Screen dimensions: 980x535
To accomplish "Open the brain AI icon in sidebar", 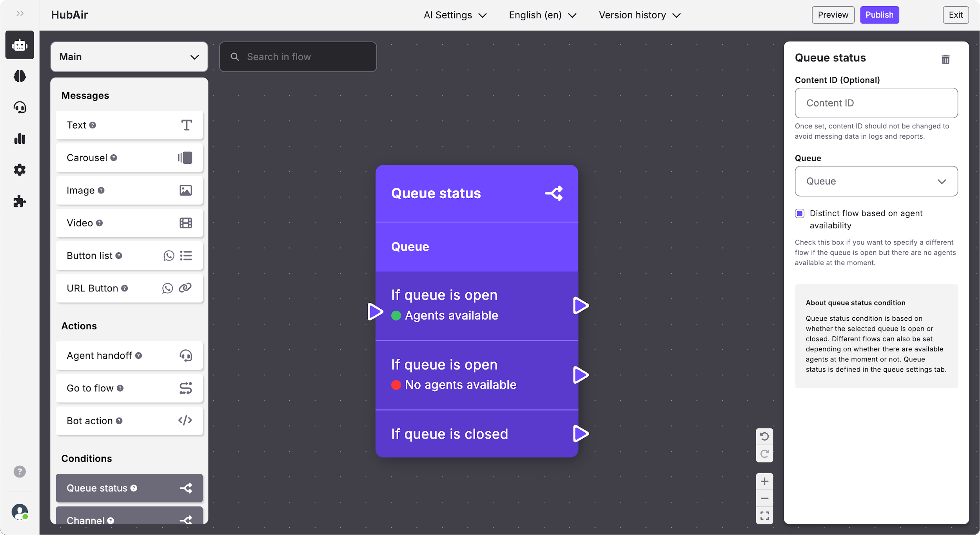I will pyautogui.click(x=20, y=76).
